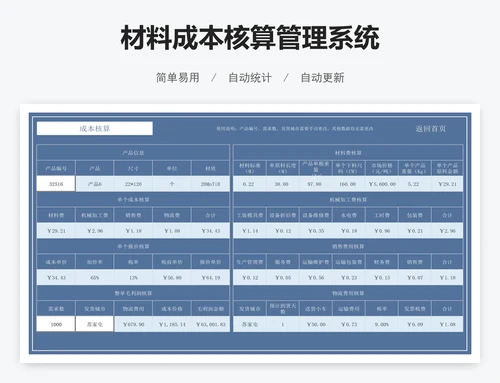Click the 产品信息 section header
The width and height of the screenshot is (500, 383).
click(133, 153)
